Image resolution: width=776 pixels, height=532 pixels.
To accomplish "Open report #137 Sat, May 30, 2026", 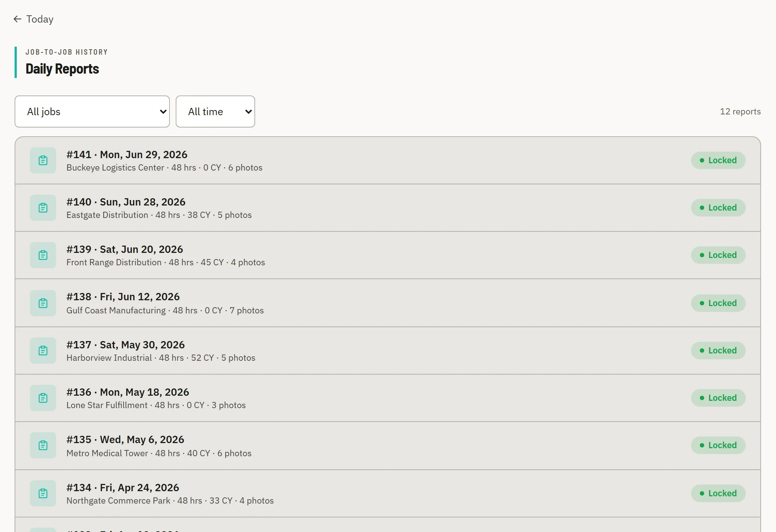I will [x=388, y=351].
